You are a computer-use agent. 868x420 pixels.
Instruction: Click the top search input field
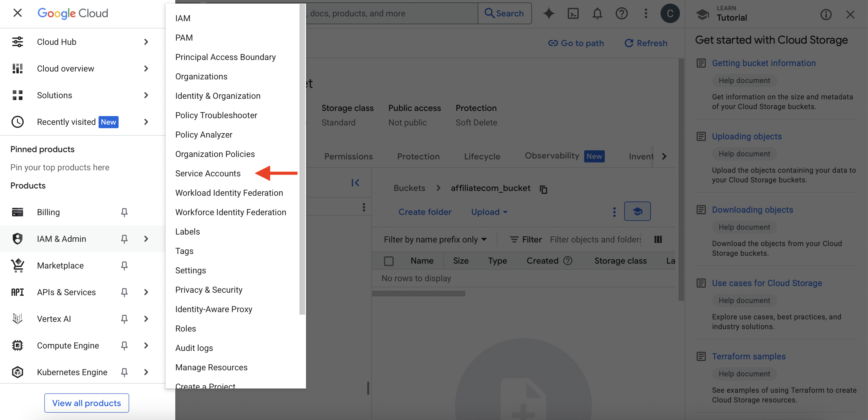[x=392, y=13]
